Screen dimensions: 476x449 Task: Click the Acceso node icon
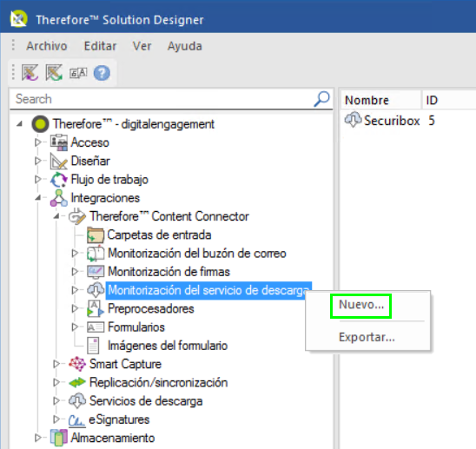click(x=59, y=142)
